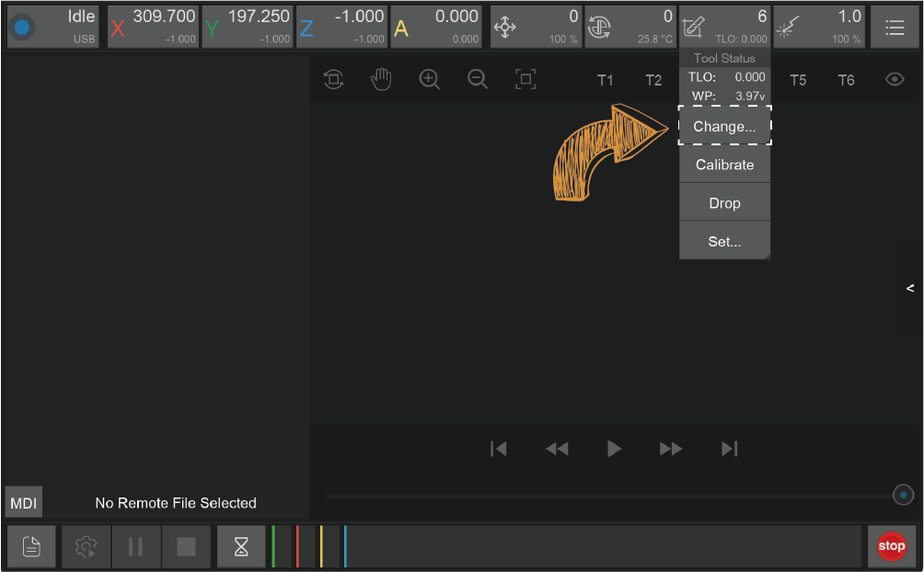The height and width of the screenshot is (572, 924).
Task: Open the X axis position dropdown
Action: [153, 28]
